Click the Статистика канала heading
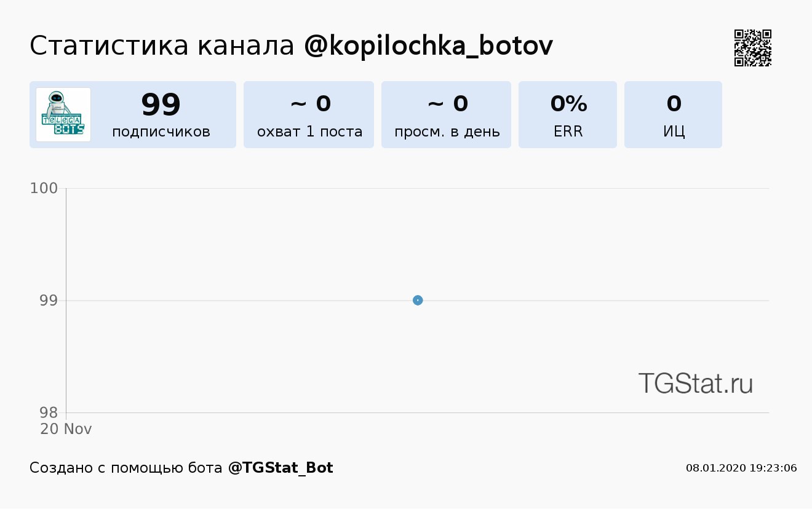 (x=162, y=47)
